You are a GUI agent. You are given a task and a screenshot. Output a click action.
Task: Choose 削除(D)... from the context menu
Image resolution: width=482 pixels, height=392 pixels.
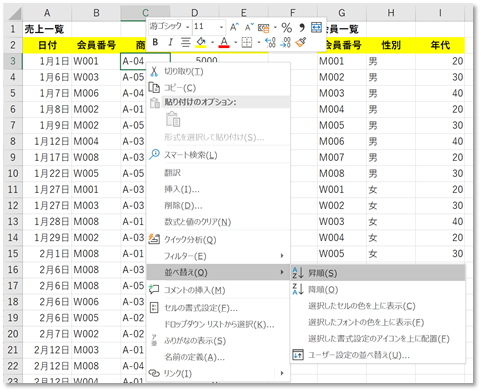point(218,206)
